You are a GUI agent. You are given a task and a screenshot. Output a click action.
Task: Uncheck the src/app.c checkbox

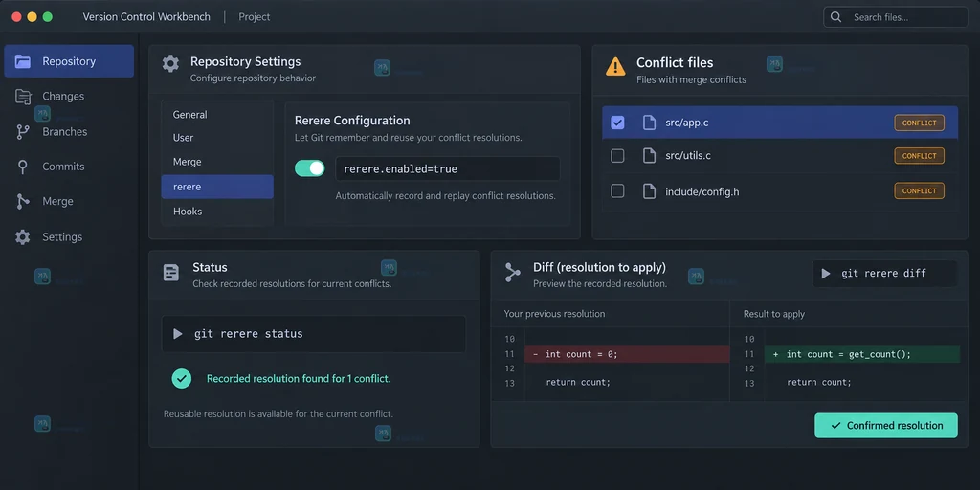pyautogui.click(x=617, y=122)
